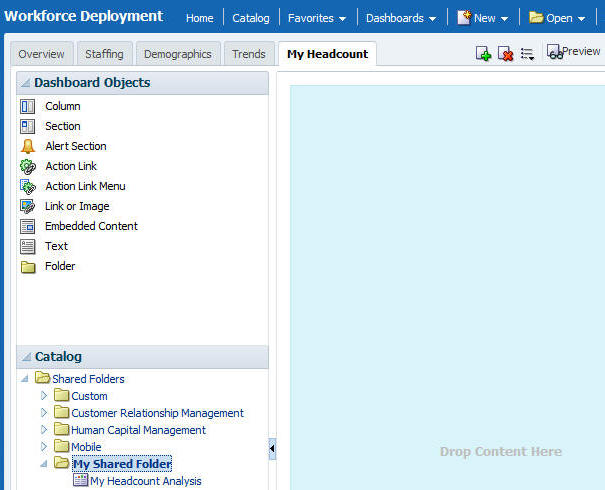Click the Embedded Content label

click(91, 226)
